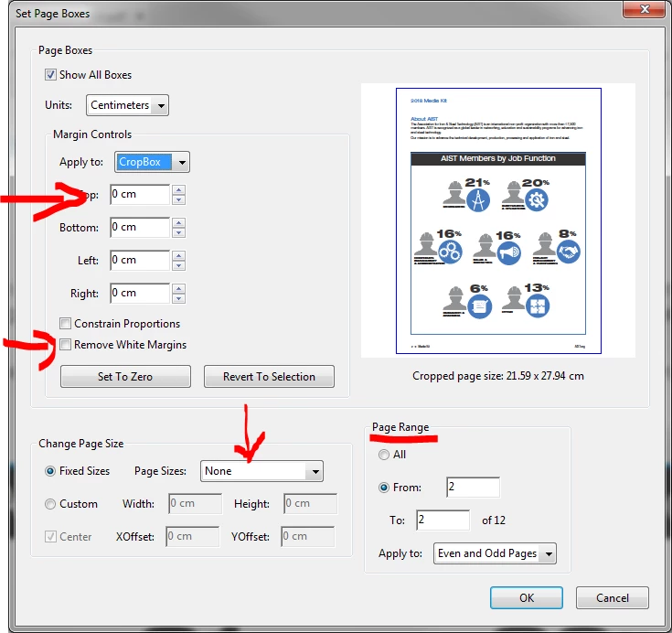Open the Apply to CropBox dropdown
The width and height of the screenshot is (672, 633).
(152, 162)
